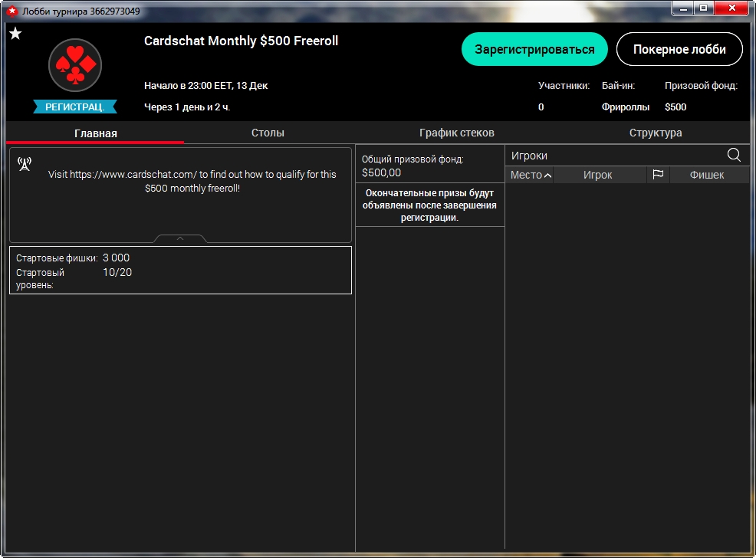
Task: Click the Участники label
Action: pos(564,86)
